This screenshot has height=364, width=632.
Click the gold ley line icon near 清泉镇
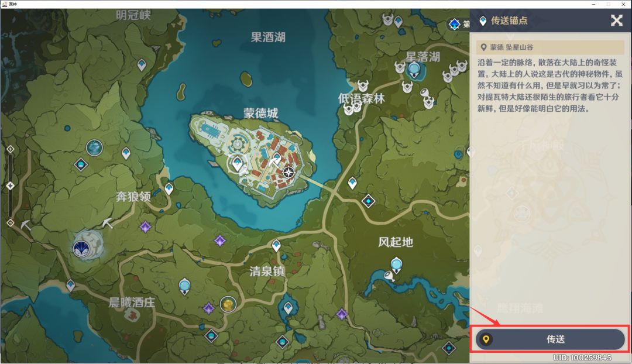tap(228, 304)
